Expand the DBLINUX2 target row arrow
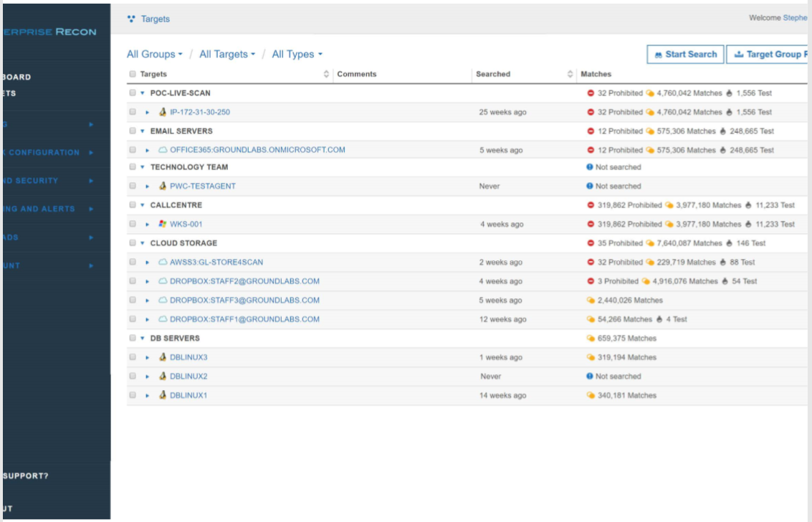812x522 pixels. pyautogui.click(x=148, y=376)
